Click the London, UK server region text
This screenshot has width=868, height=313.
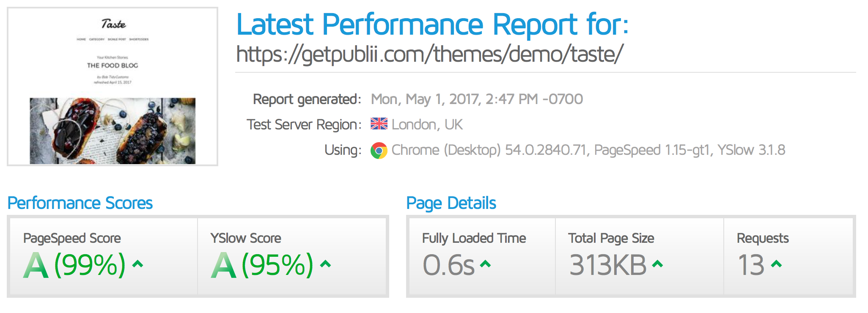point(427,125)
